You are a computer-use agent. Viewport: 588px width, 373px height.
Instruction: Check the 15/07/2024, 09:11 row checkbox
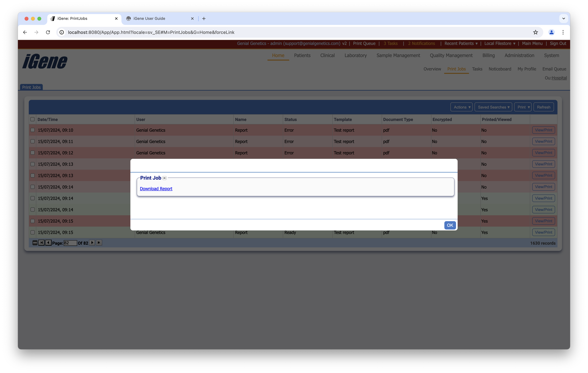[32, 141]
